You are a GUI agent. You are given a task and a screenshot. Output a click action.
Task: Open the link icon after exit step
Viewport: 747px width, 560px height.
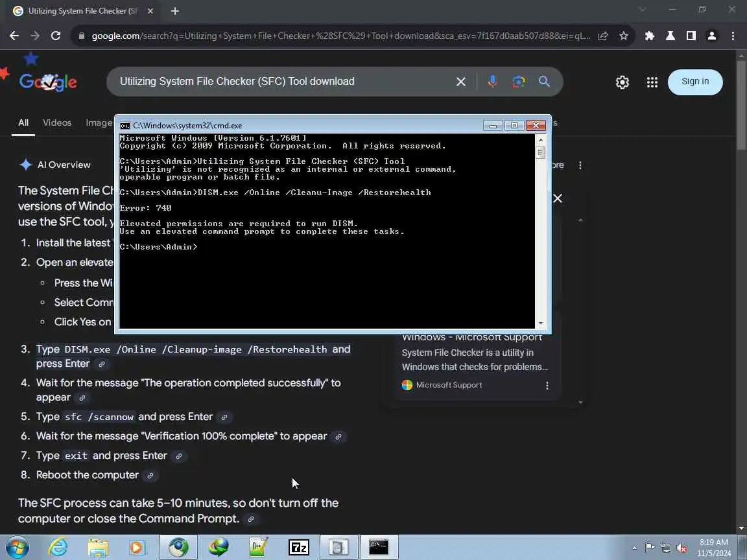179,457
